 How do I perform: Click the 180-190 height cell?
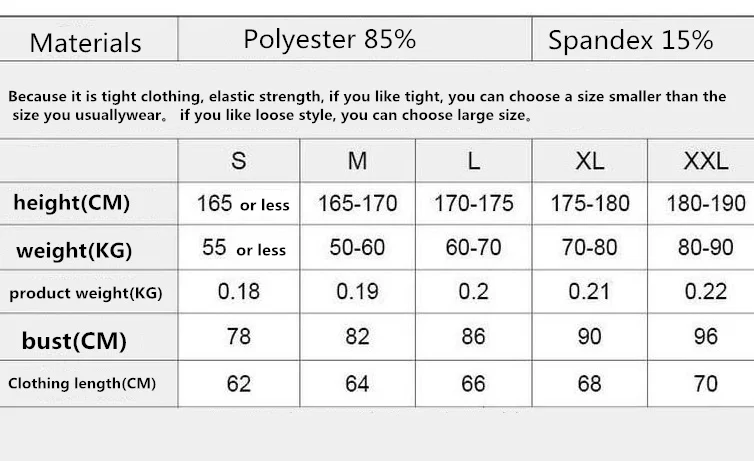(x=701, y=203)
